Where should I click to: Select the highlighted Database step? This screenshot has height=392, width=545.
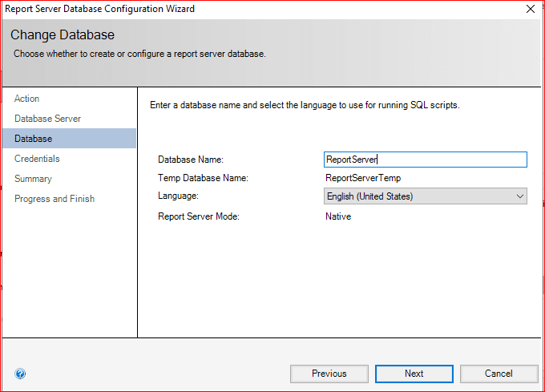(33, 139)
